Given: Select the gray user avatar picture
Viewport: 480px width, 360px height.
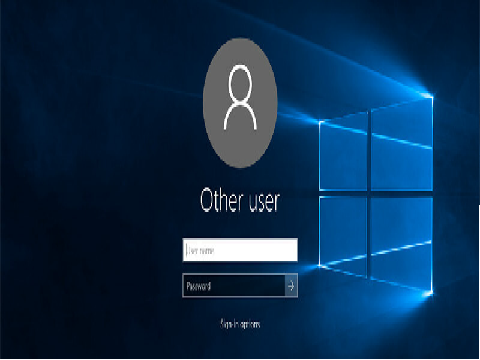Looking at the screenshot, I should [x=240, y=103].
